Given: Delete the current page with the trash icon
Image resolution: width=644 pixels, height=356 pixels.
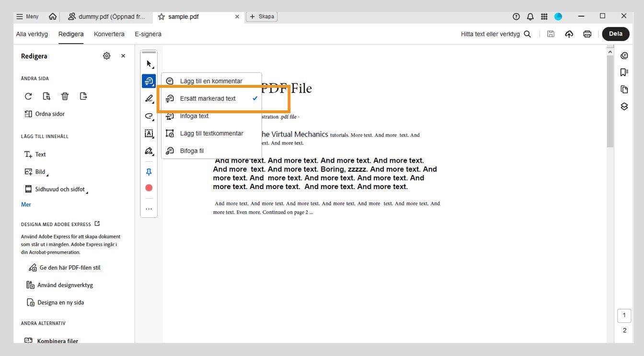Looking at the screenshot, I should click(65, 96).
